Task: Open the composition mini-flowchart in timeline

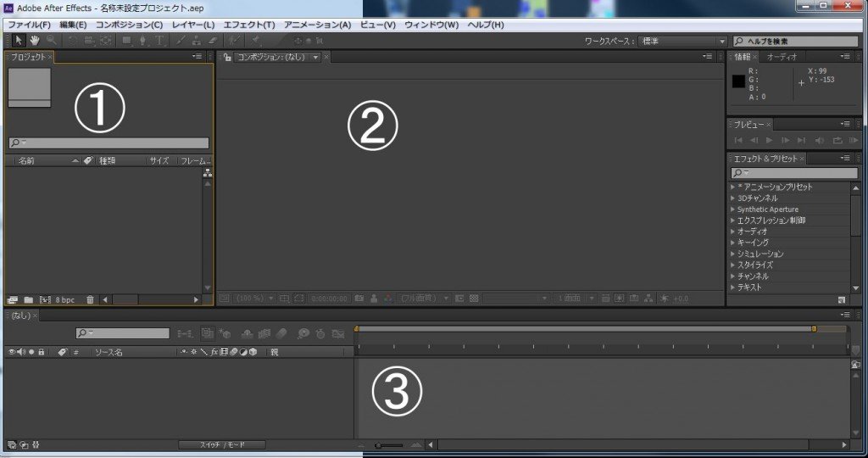Action: 185,333
